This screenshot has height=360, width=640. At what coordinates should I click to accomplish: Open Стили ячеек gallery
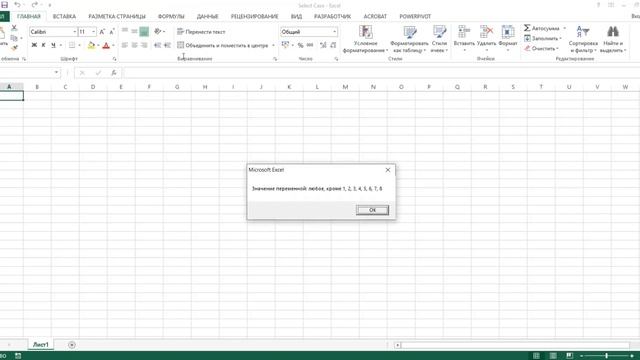tap(439, 39)
